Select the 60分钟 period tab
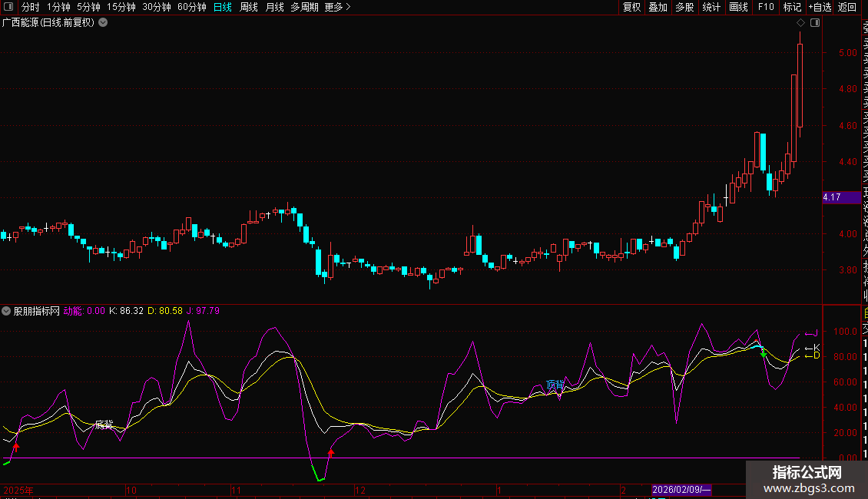The width and height of the screenshot is (868, 499). click(191, 7)
